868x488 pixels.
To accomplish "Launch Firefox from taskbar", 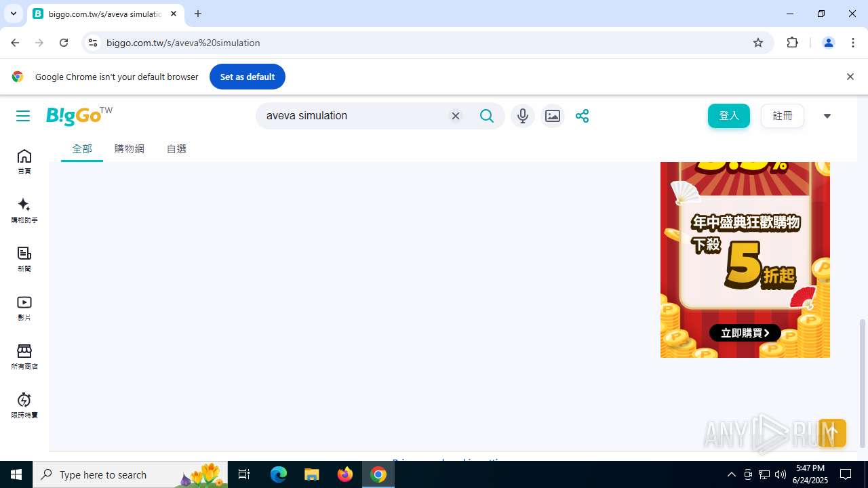I will 345,474.
